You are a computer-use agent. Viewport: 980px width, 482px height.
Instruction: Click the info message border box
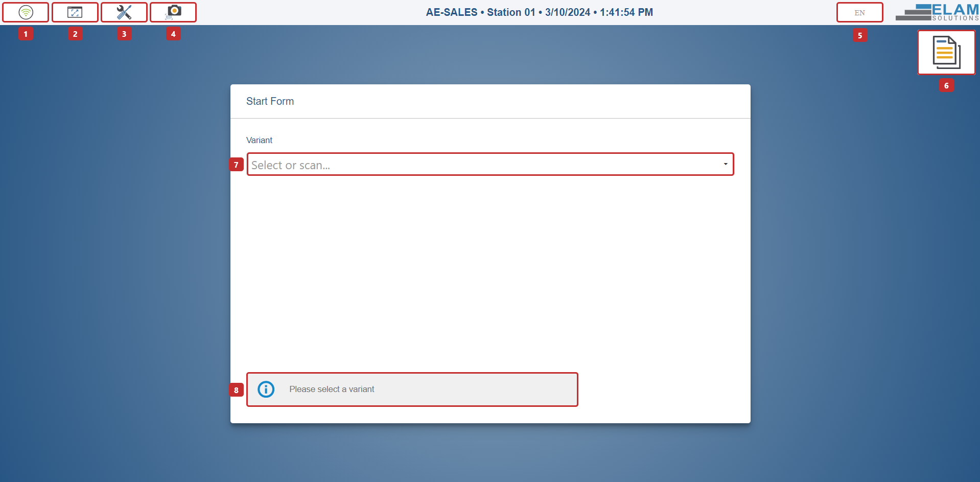[412, 389]
